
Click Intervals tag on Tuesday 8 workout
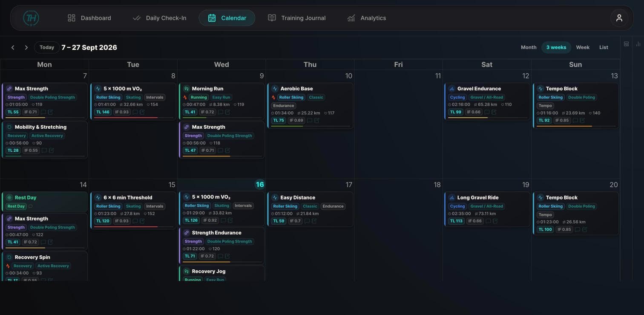(x=155, y=97)
